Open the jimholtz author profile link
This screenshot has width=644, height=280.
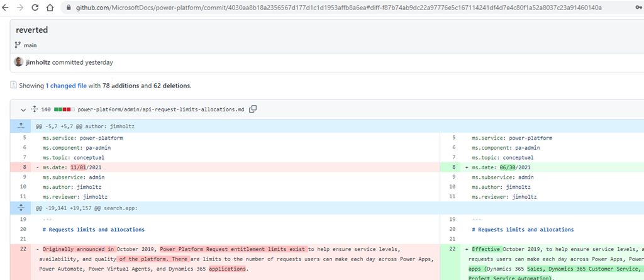coord(38,62)
